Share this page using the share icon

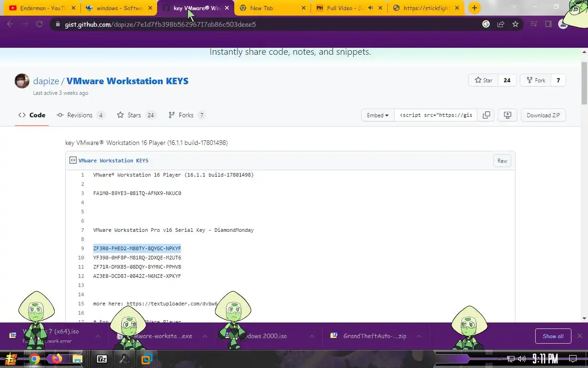pyautogui.click(x=501, y=24)
